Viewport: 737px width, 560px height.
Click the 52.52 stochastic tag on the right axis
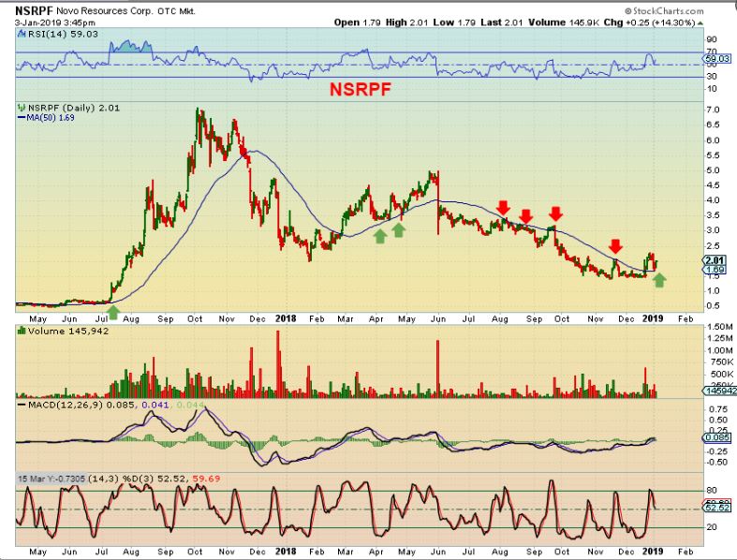(x=716, y=508)
